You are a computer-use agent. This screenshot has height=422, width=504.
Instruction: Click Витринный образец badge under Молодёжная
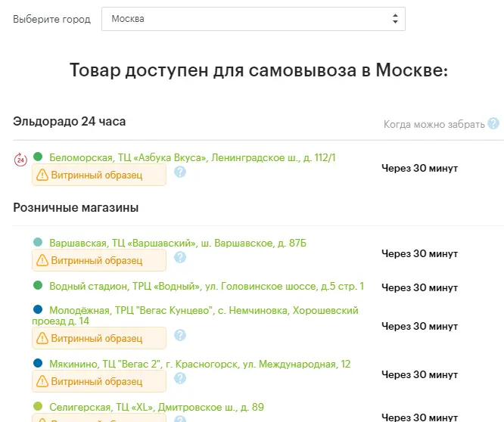(x=99, y=338)
